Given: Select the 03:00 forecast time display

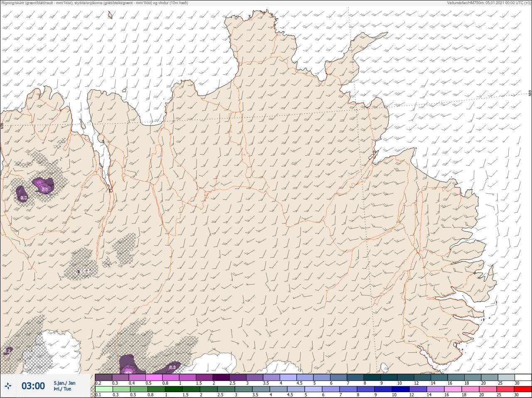Looking at the screenshot, I should 33,386.
